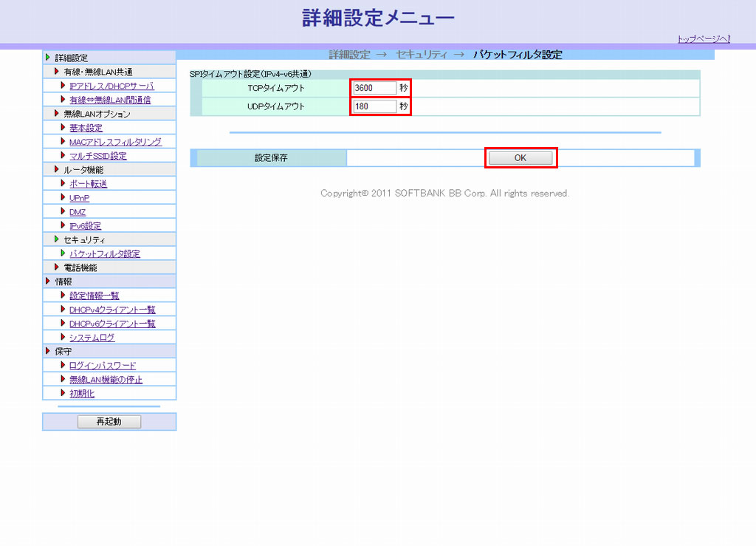Select マルチSSID設定 in sidebar

[97, 156]
